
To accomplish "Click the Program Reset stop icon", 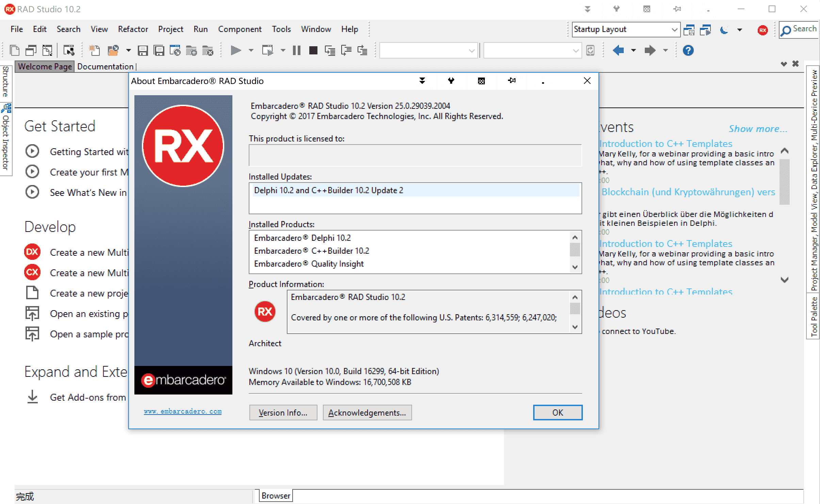I will click(x=313, y=50).
